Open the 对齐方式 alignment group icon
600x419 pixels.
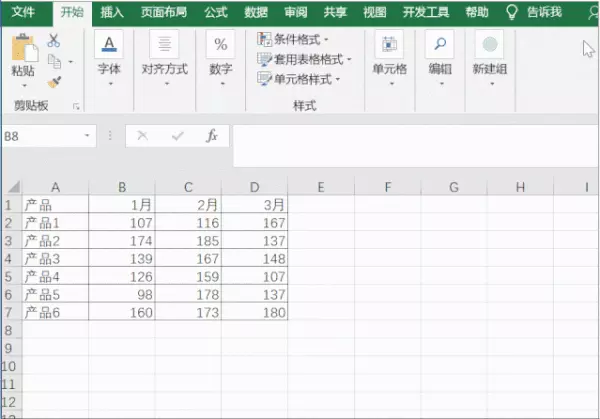[165, 44]
